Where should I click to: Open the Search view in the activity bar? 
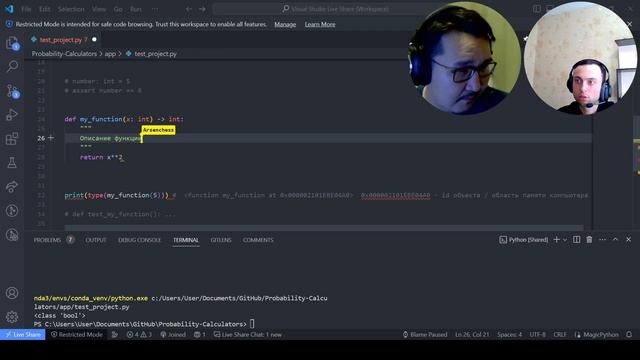pos(12,66)
